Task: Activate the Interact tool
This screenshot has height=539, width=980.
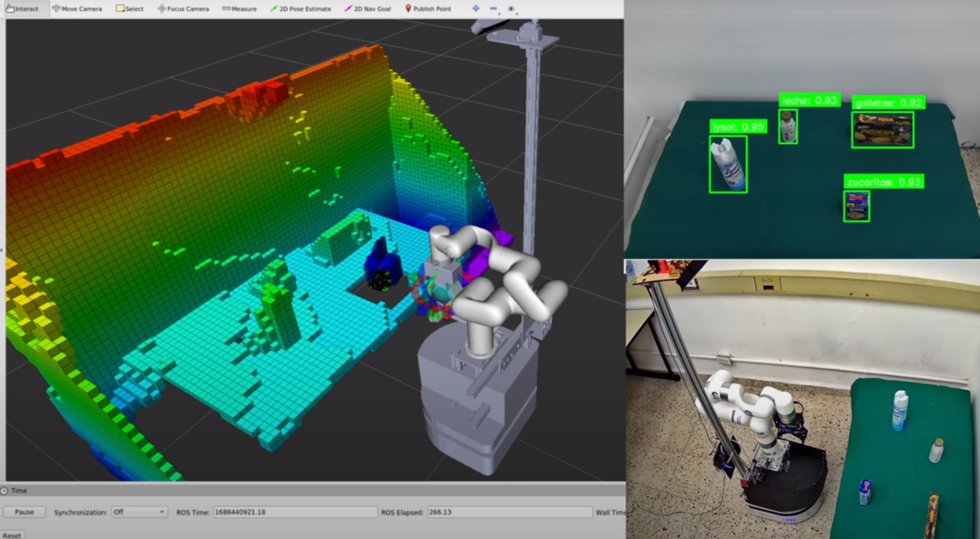Action: point(22,9)
